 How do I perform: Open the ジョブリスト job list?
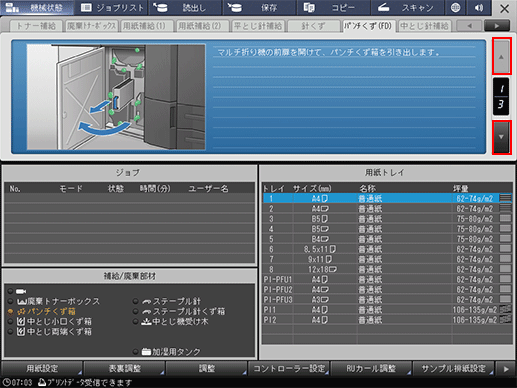(x=111, y=8)
